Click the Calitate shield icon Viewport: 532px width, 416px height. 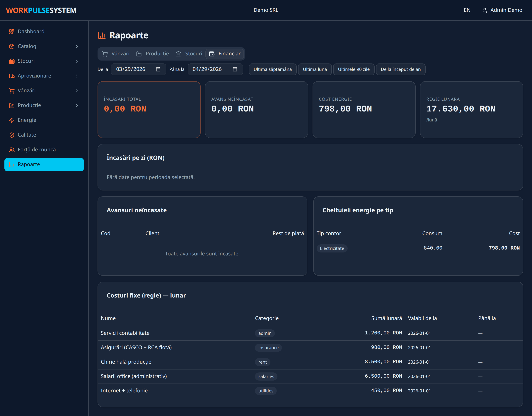tap(12, 135)
